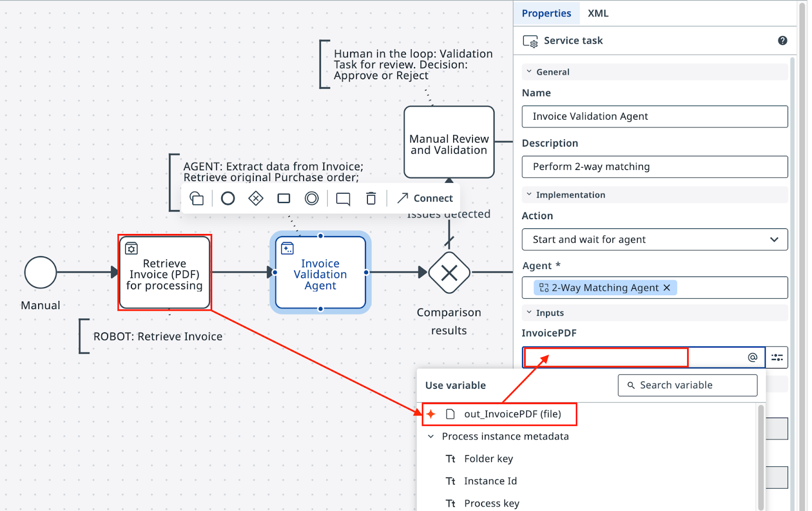This screenshot has height=511, width=812.
Task: Choose the Folder key variable
Action: (x=488, y=459)
